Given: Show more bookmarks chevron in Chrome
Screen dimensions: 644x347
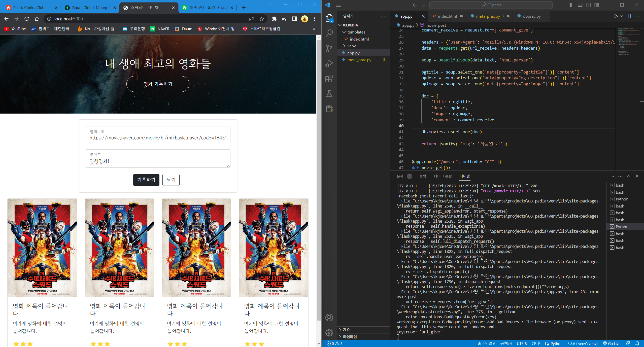Looking at the screenshot, I should point(314,29).
